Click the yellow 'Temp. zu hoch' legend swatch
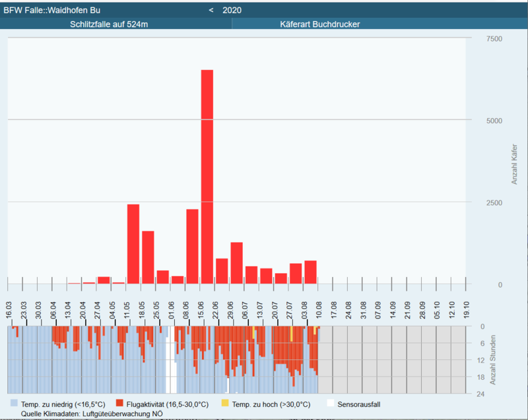Screen dimensions: 528x420 [x=224, y=404]
